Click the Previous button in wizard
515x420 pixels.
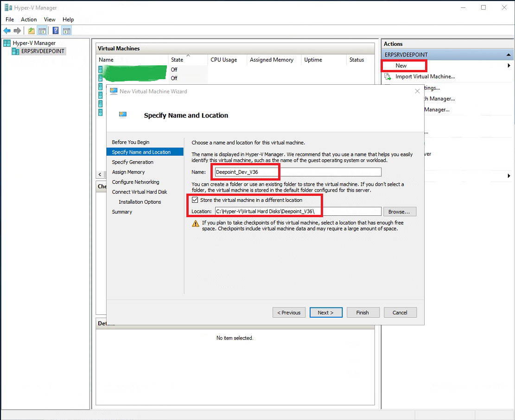click(289, 313)
